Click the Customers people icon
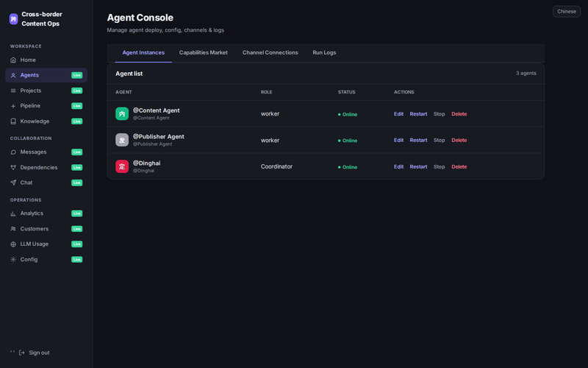This screenshot has width=588, height=368. (x=13, y=229)
